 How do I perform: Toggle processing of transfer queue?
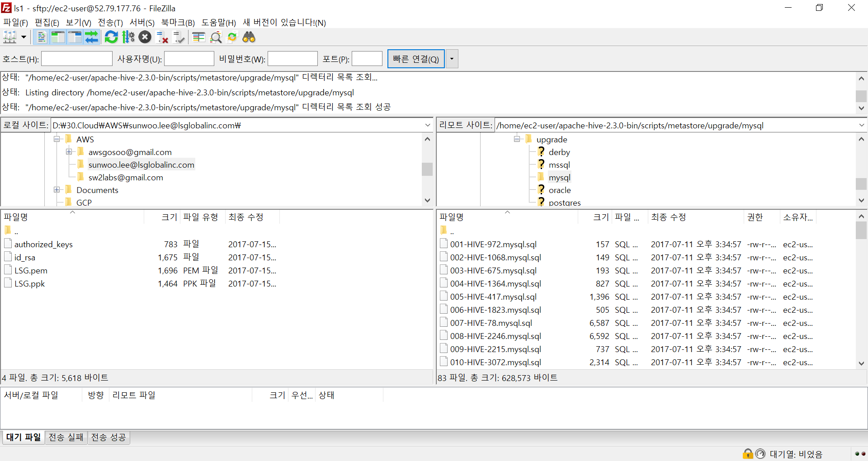tap(128, 37)
